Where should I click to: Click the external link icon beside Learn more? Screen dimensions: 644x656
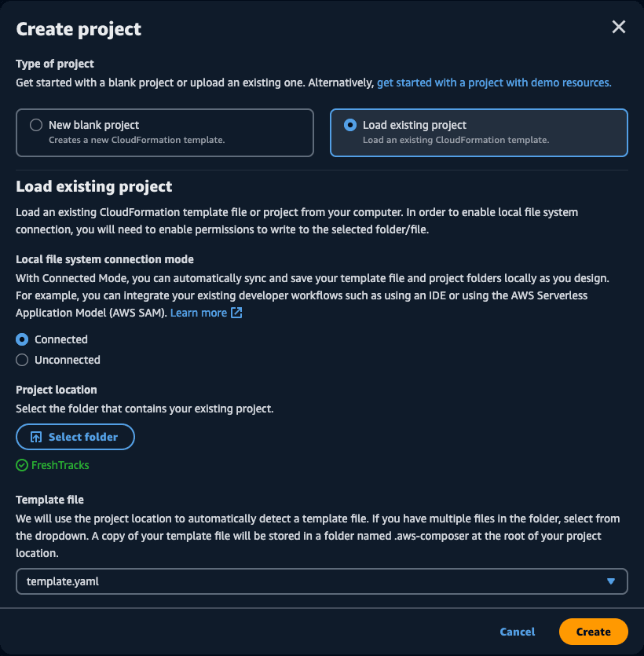click(x=236, y=313)
